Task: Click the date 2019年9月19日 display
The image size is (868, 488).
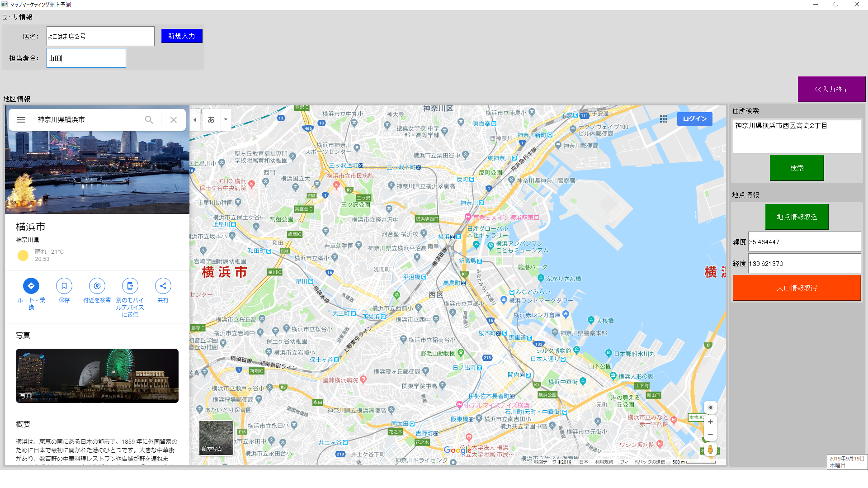Action: click(847, 458)
